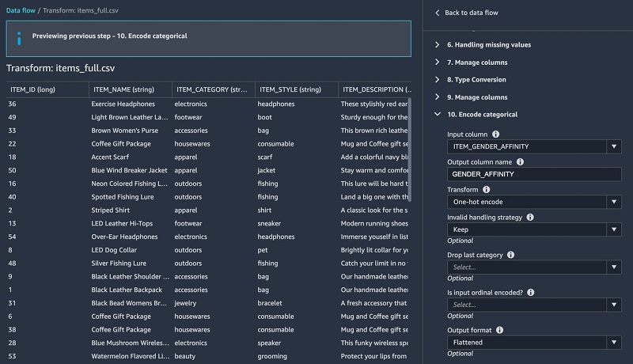Click the info icon beside Drop last category
Screen dimensions: 633x364
click(510, 255)
